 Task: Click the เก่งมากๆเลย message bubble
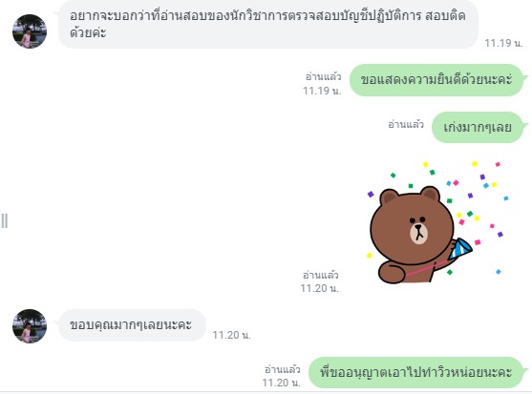tap(478, 128)
